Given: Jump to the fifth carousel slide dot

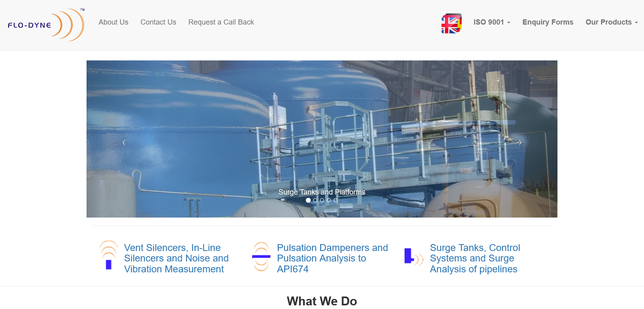Looking at the screenshot, I should click(336, 200).
